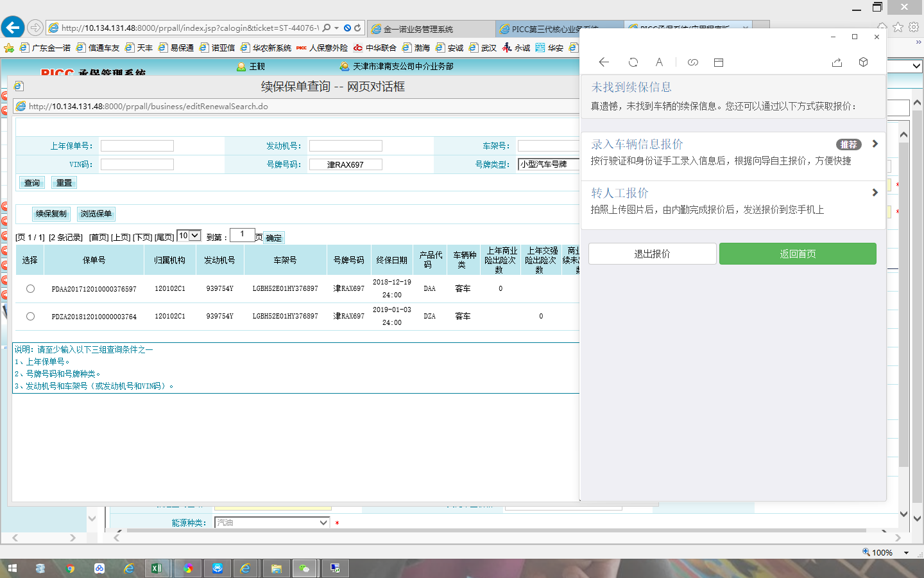Click the cube icon in the panel toolbar

pos(863,62)
